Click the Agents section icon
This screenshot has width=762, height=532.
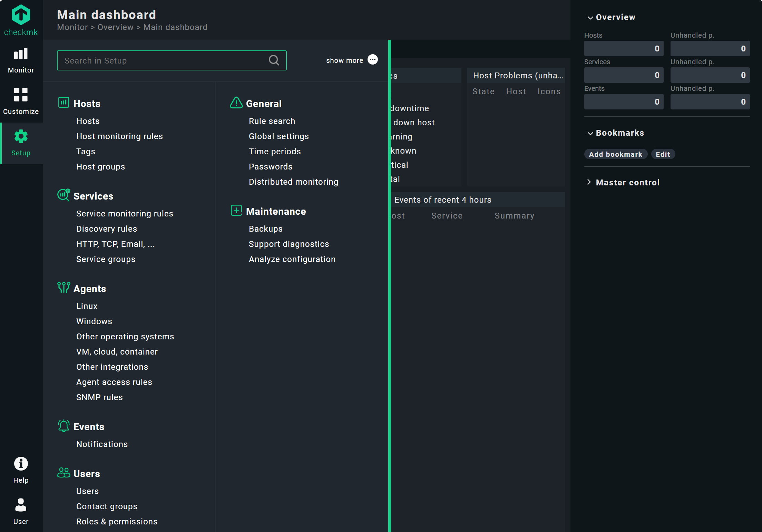[63, 288]
